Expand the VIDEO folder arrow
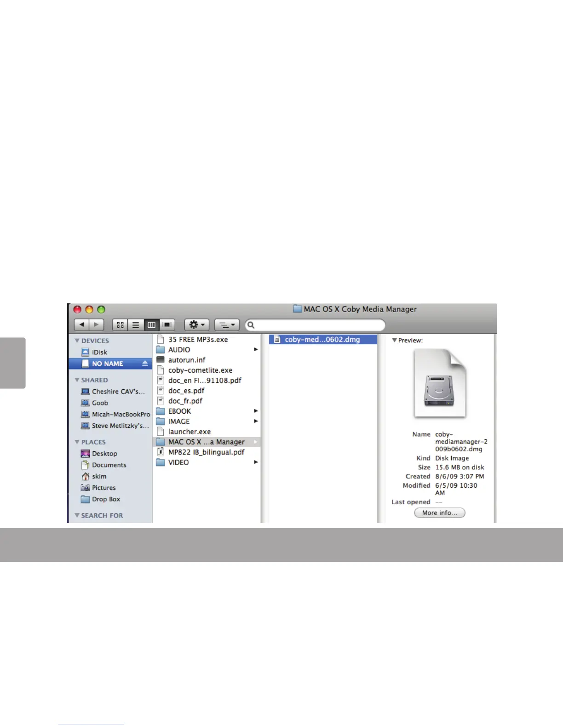 pyautogui.click(x=256, y=462)
